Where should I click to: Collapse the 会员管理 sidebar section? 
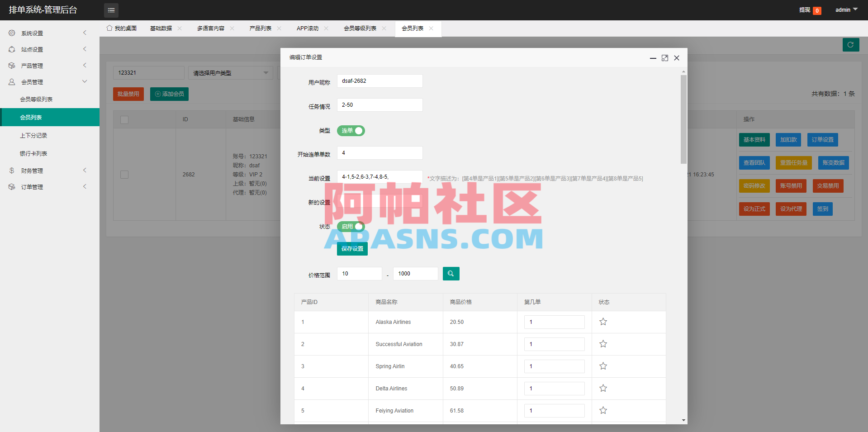(x=85, y=81)
